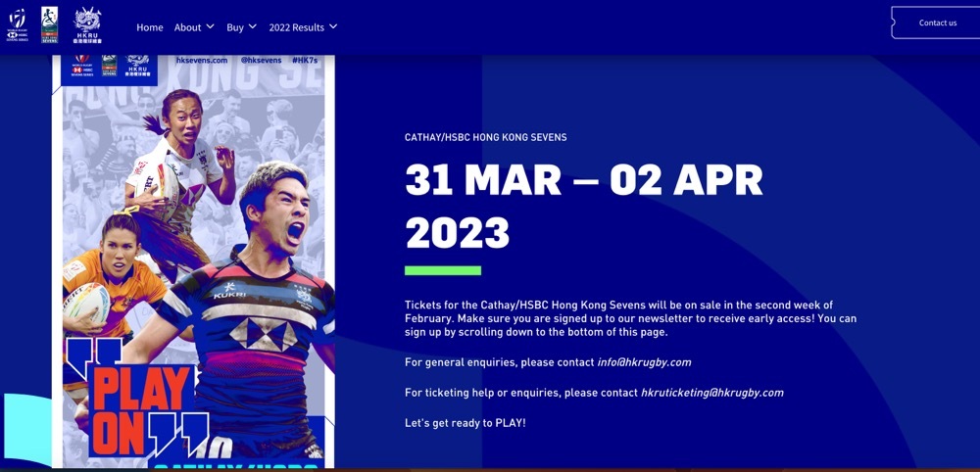This screenshot has width=980, height=472.
Task: Click the HKRU dragon logo in header
Action: (x=87, y=25)
